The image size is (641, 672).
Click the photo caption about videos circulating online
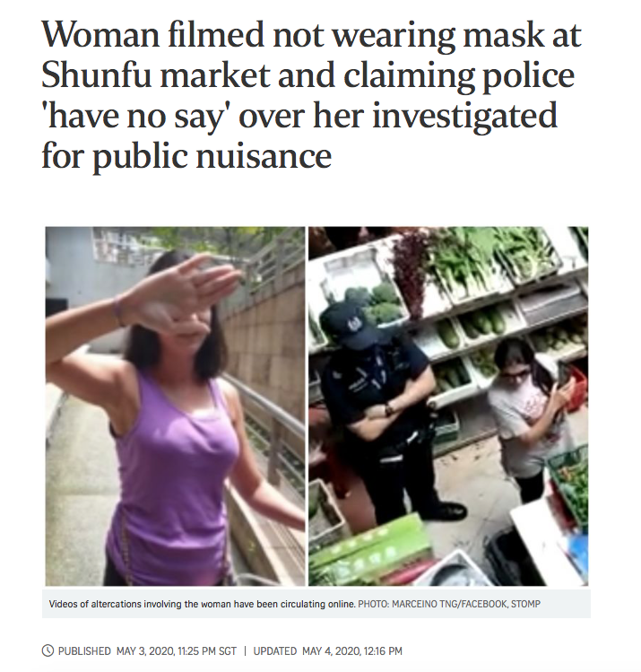coord(202,604)
